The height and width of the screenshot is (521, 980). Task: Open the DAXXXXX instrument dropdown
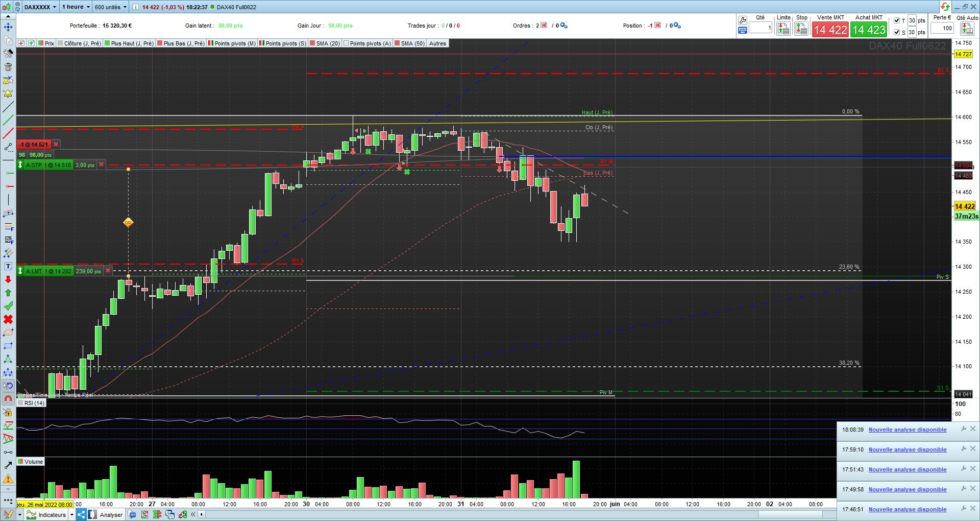click(x=40, y=7)
